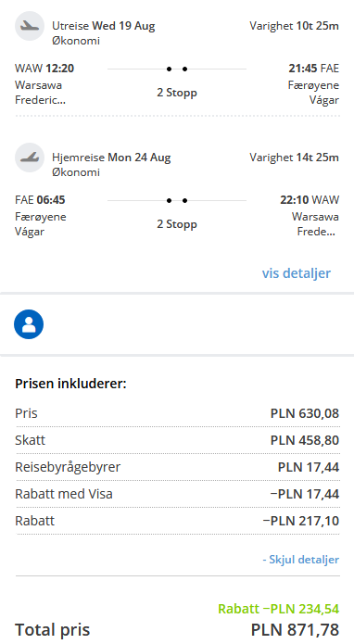Click the outbound departing plane icon
Viewport: 354px width, 644px height.
[30, 26]
